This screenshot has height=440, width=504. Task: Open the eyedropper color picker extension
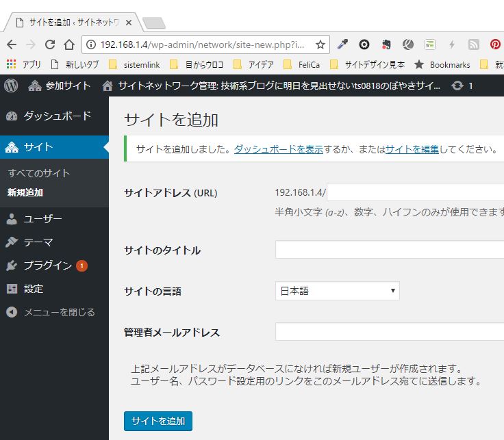342,44
